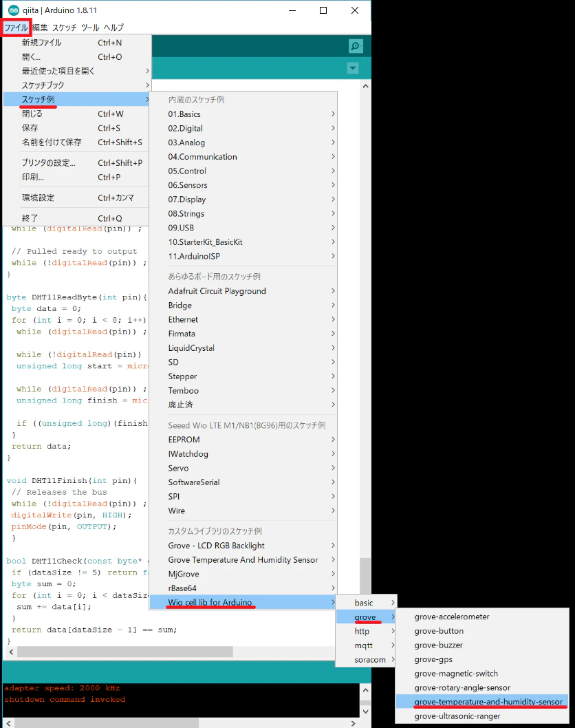Choose 名前を付けて保存 menu item
Image resolution: width=575 pixels, height=728 pixels.
pos(76,142)
